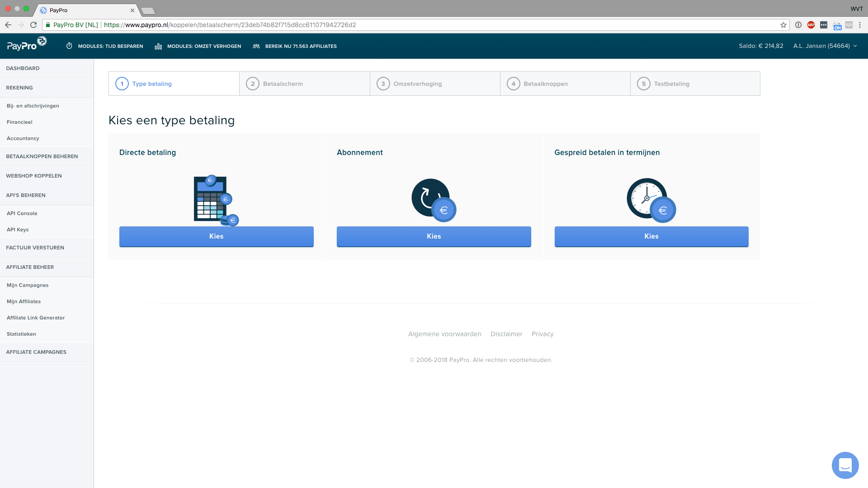The image size is (868, 488).
Task: Click the PayPro logo
Action: coord(27,44)
